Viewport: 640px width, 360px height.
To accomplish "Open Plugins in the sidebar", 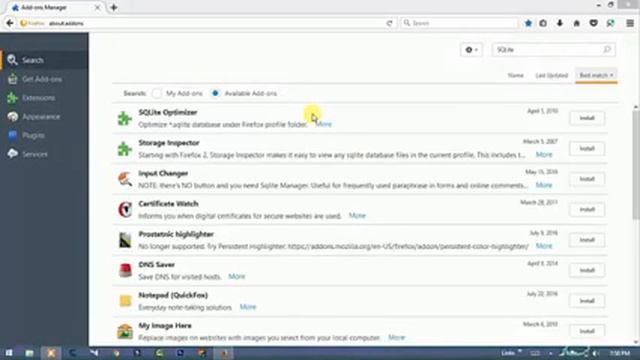I will pos(44,136).
